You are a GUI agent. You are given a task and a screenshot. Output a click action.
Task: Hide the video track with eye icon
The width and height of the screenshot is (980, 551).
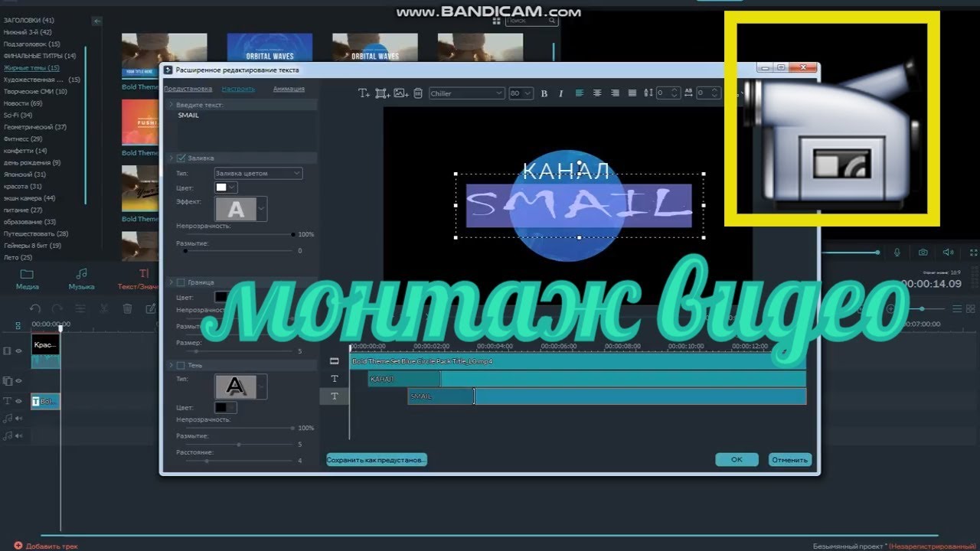[18, 350]
